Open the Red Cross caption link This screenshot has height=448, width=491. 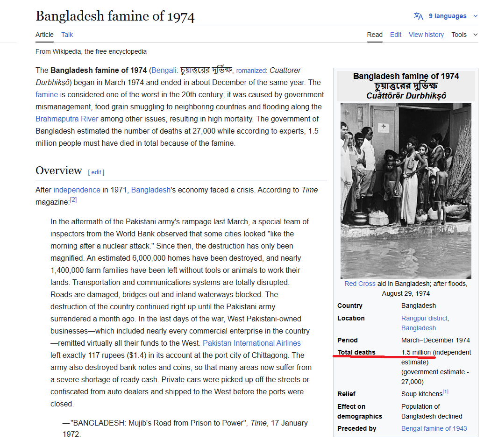pos(360,284)
